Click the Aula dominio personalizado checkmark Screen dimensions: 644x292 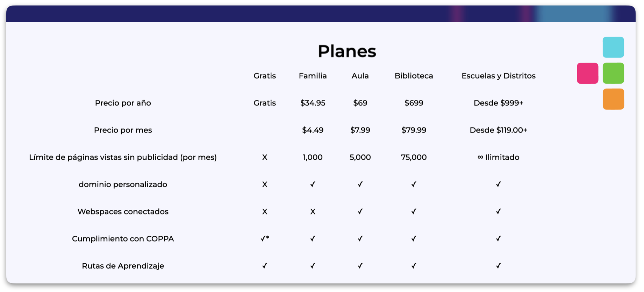click(x=360, y=185)
